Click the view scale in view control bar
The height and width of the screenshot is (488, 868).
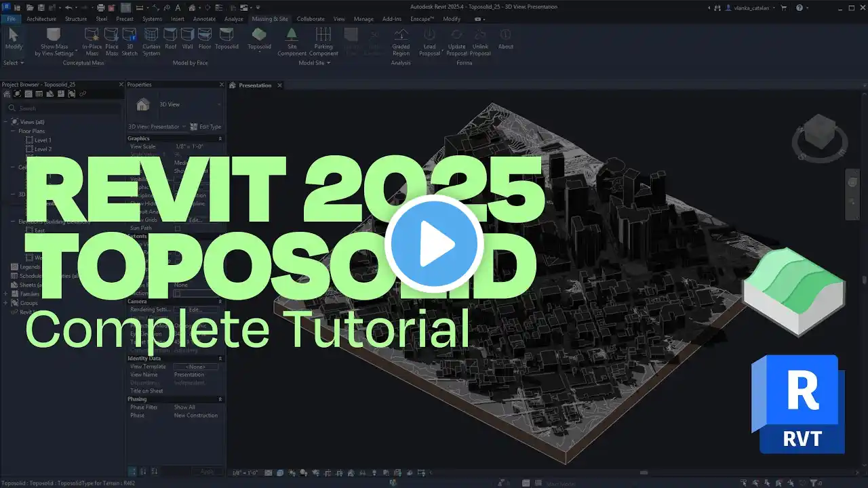[247, 472]
